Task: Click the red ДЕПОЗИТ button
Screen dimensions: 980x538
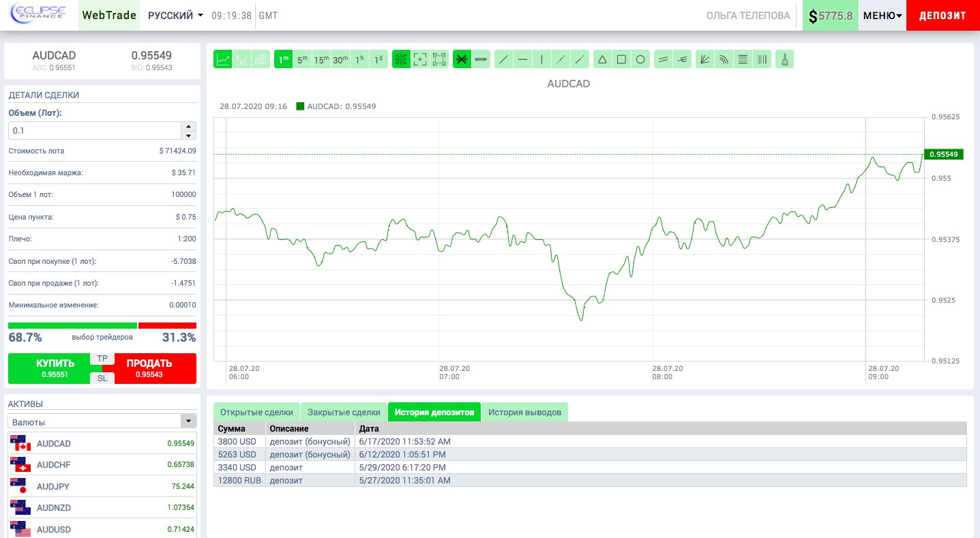Action: click(x=943, y=15)
